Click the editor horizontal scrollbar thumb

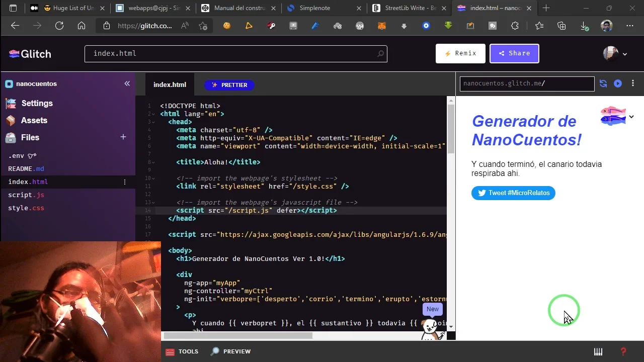tap(238, 335)
